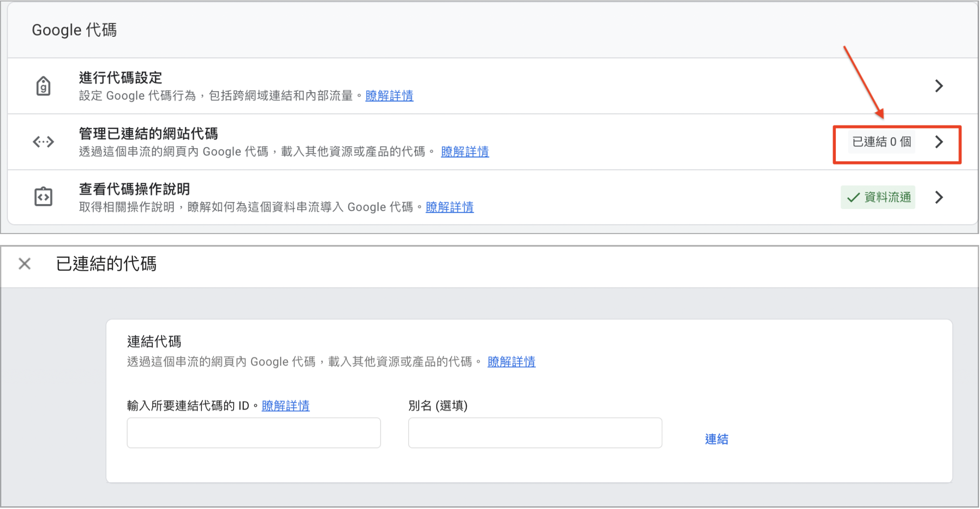Image resolution: width=980 pixels, height=509 pixels.
Task: Open 瞭解詳情 link under 連結代碼 heading
Action: [x=511, y=362]
